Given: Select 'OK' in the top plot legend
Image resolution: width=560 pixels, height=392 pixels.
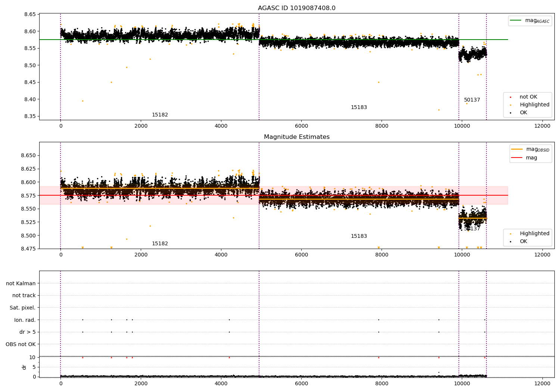Looking at the screenshot, I should 523,113.
